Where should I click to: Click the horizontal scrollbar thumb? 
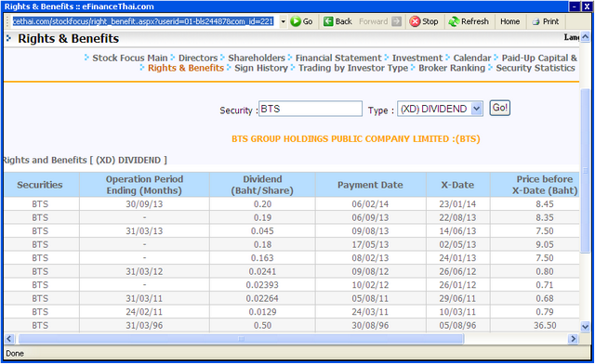click(241, 339)
